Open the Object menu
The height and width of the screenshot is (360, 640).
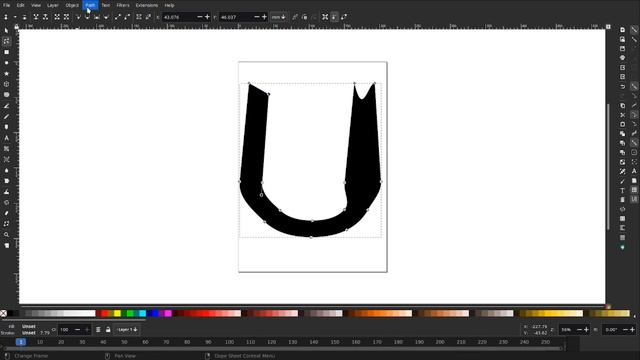[72, 5]
